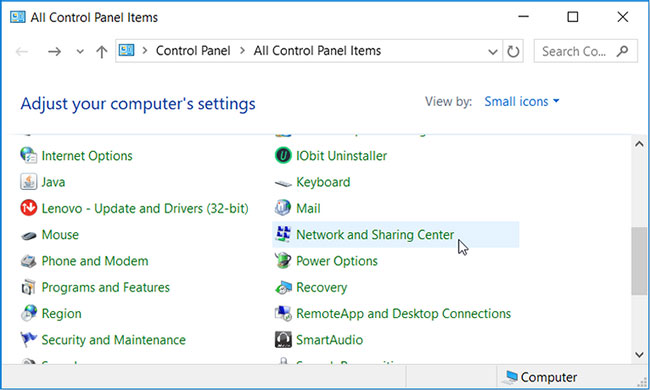
Task: Click the Phone and Modem icon
Action: point(28,261)
